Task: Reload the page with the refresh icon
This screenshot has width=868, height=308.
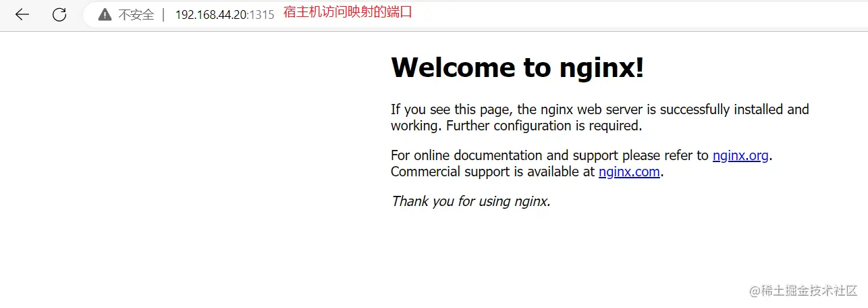Action: [59, 14]
